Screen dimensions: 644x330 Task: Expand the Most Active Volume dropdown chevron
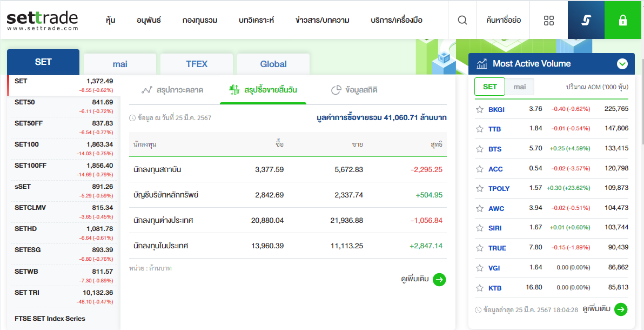[622, 64]
